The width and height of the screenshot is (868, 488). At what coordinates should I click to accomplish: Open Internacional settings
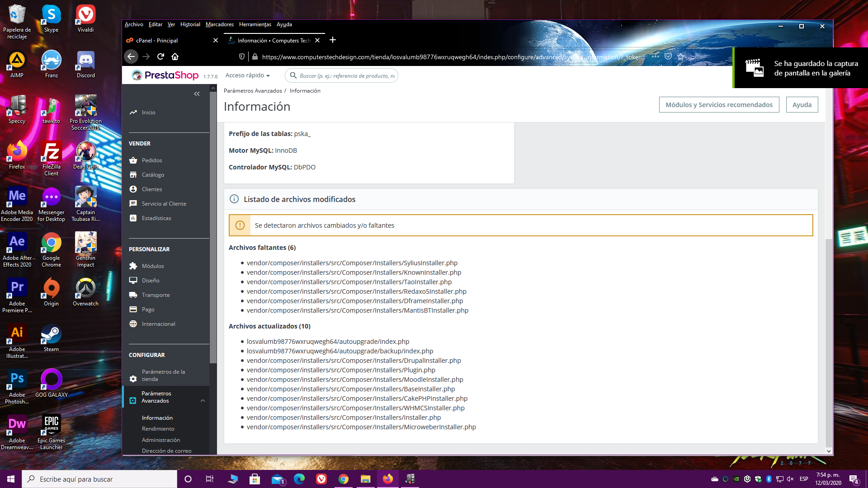(x=158, y=324)
